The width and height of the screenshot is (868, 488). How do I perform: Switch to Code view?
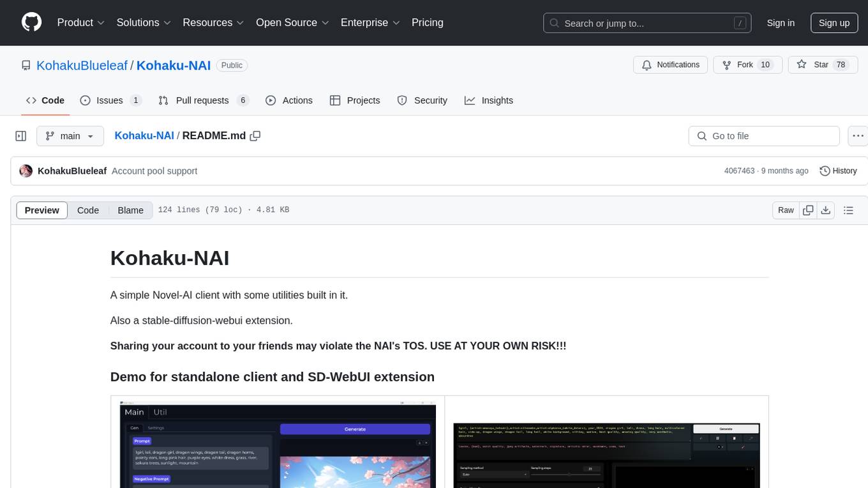point(88,210)
